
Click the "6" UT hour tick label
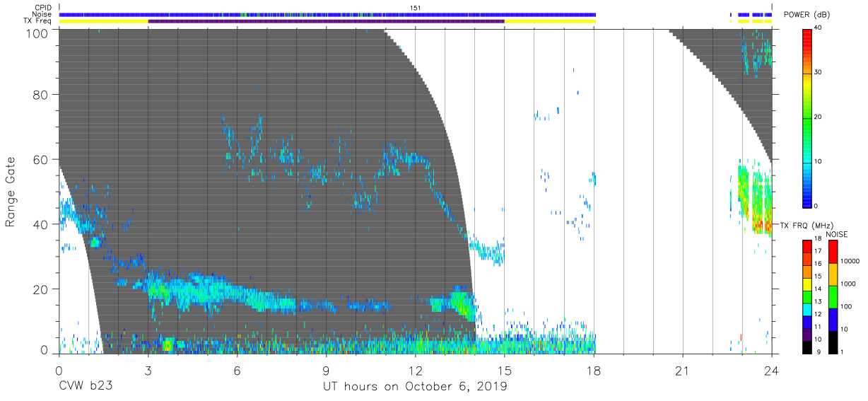point(237,371)
